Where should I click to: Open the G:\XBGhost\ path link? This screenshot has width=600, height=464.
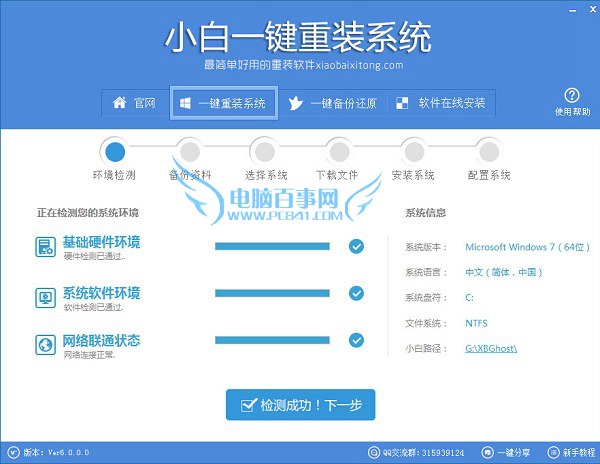pyautogui.click(x=491, y=348)
